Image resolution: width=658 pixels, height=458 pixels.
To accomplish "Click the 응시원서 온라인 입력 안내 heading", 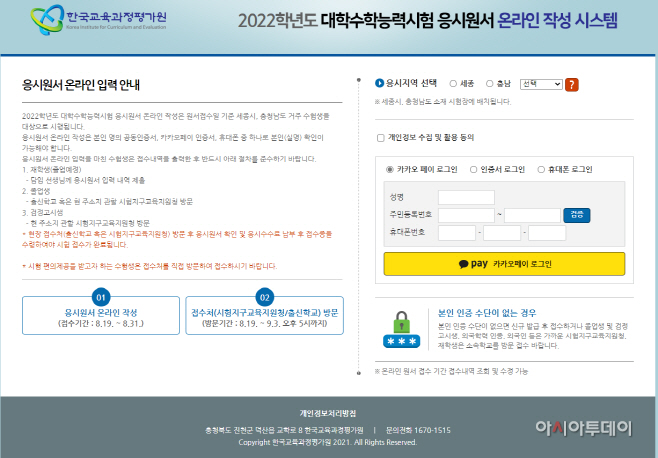I will (81, 85).
